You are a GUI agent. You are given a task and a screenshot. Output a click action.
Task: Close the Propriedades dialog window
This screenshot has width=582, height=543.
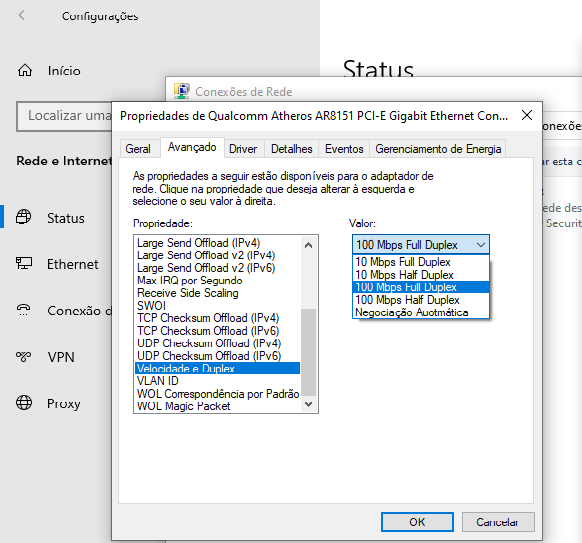click(527, 115)
